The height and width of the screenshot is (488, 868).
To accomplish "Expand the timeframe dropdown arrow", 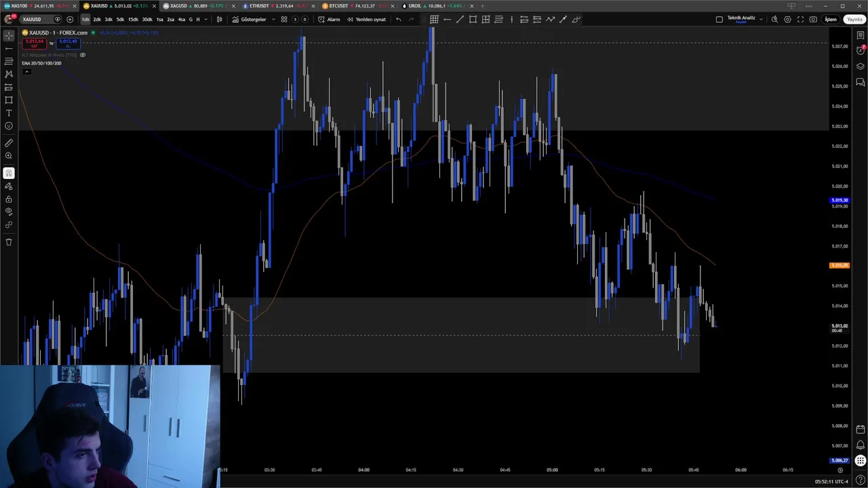I will (x=207, y=20).
